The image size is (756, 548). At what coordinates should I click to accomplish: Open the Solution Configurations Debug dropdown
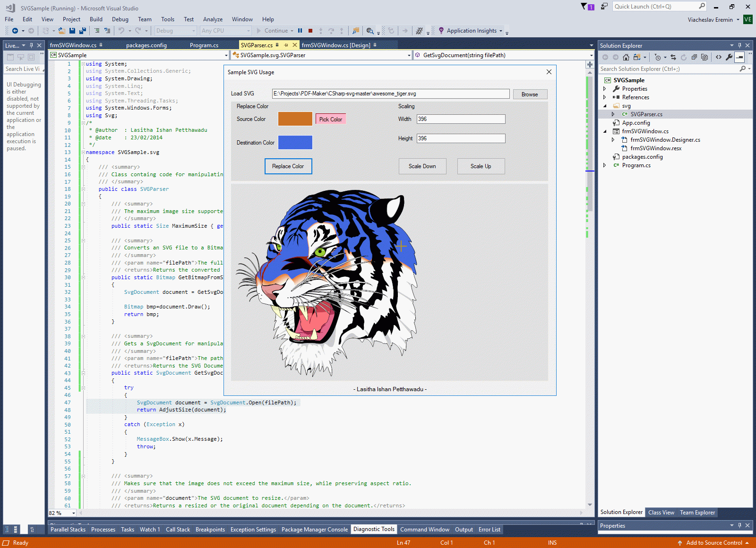[175, 31]
